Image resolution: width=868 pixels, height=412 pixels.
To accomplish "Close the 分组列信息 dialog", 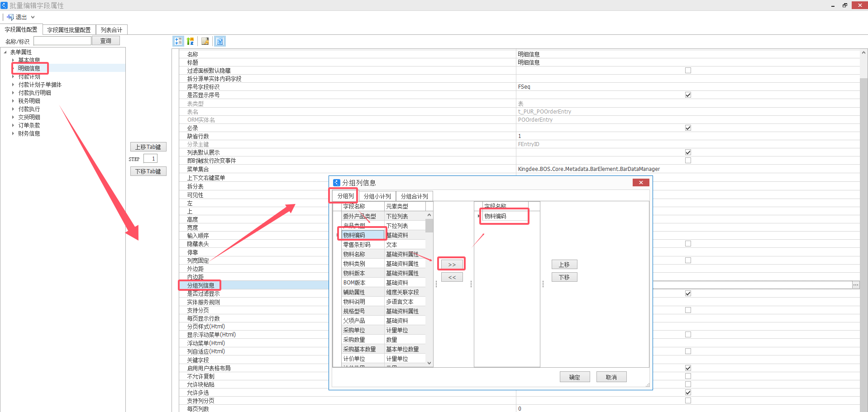I will point(640,182).
